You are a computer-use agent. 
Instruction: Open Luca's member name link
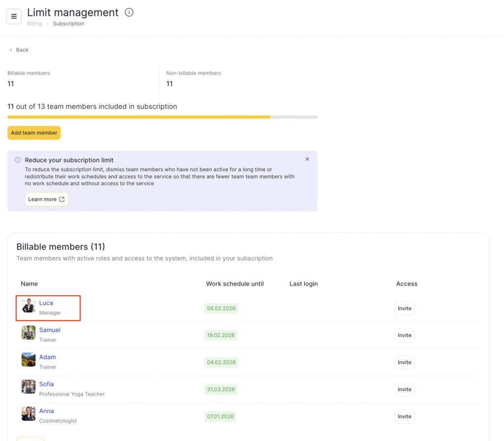(x=46, y=303)
